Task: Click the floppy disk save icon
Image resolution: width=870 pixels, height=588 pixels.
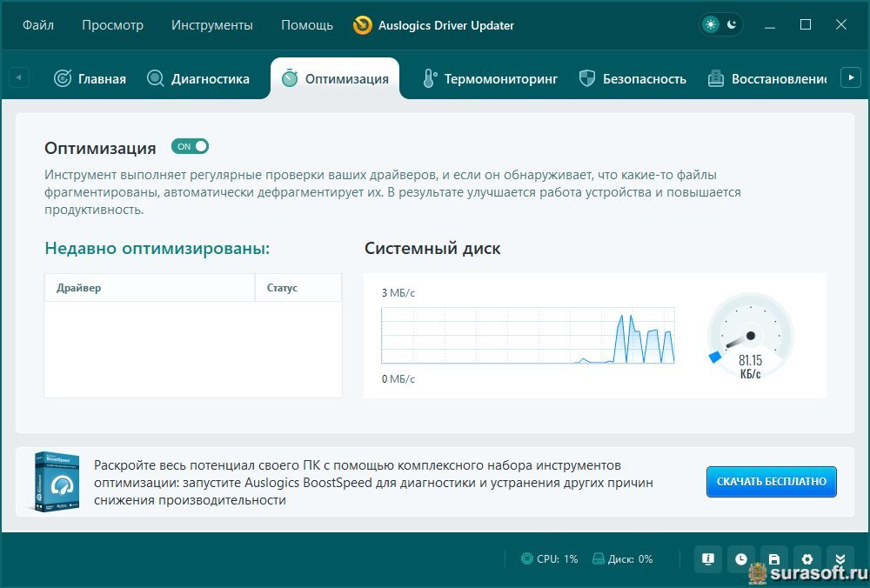Action: 774,559
